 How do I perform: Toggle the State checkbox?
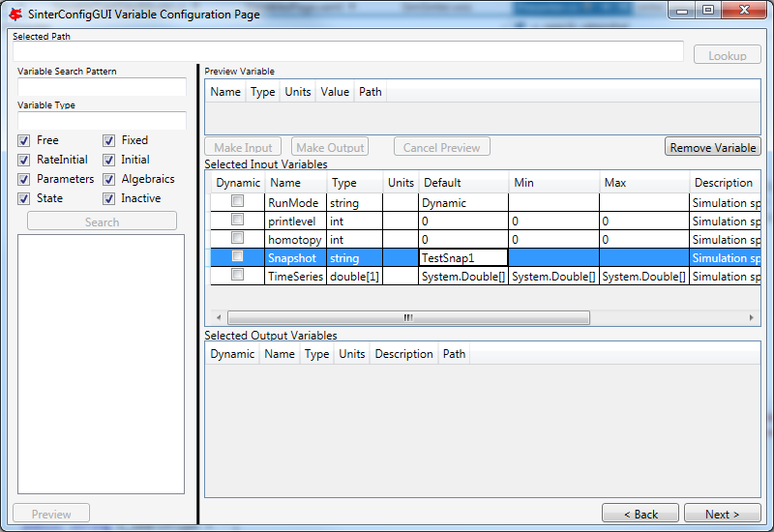23,198
